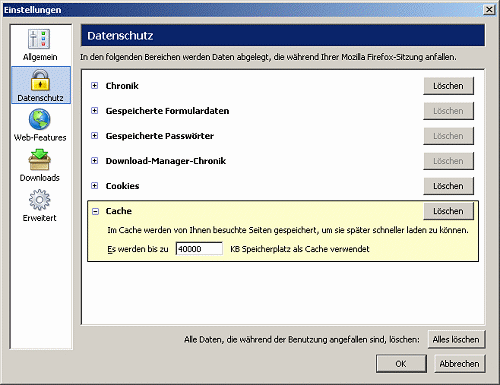
Task: Click the 'Es werden bis zu' label
Action: tap(138, 249)
